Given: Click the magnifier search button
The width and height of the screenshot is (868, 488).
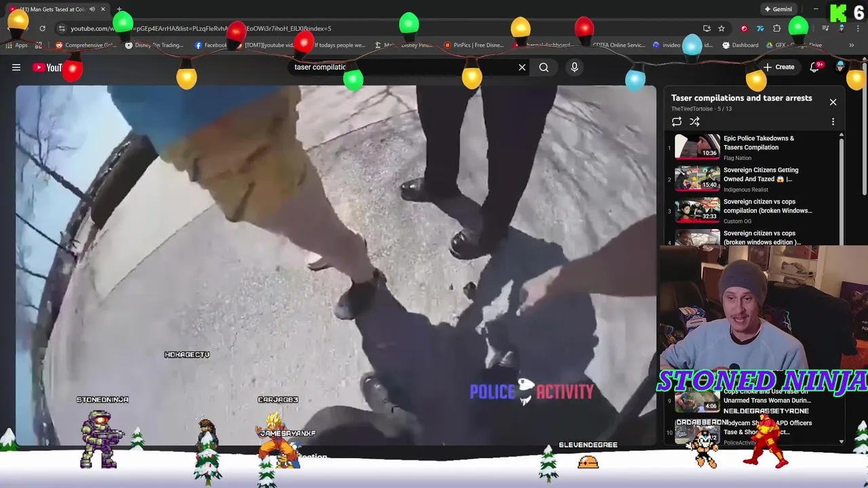Looking at the screenshot, I should pyautogui.click(x=544, y=67).
